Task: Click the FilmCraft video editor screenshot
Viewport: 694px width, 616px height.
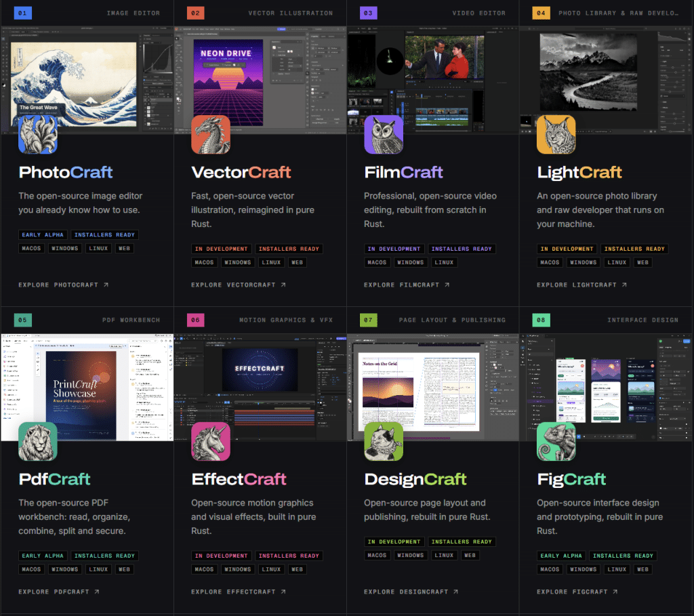Action: click(x=433, y=80)
